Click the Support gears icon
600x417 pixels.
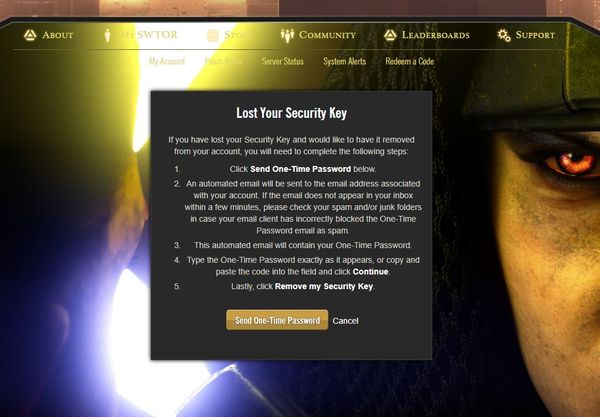pos(504,35)
